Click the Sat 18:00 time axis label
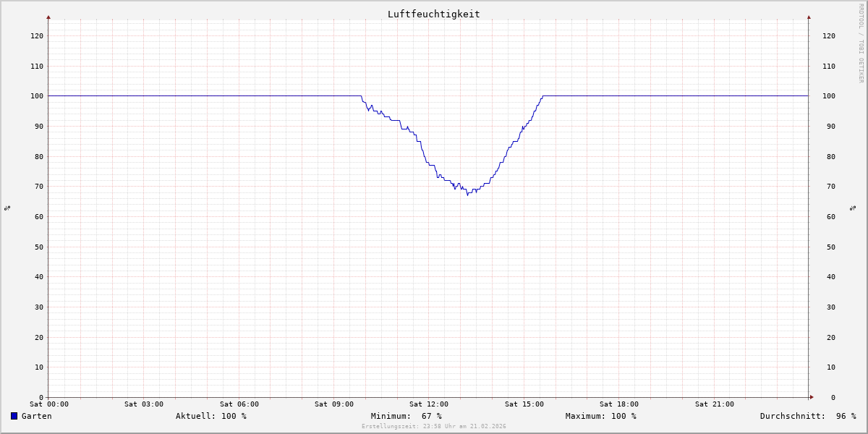868x434 pixels. point(619,404)
